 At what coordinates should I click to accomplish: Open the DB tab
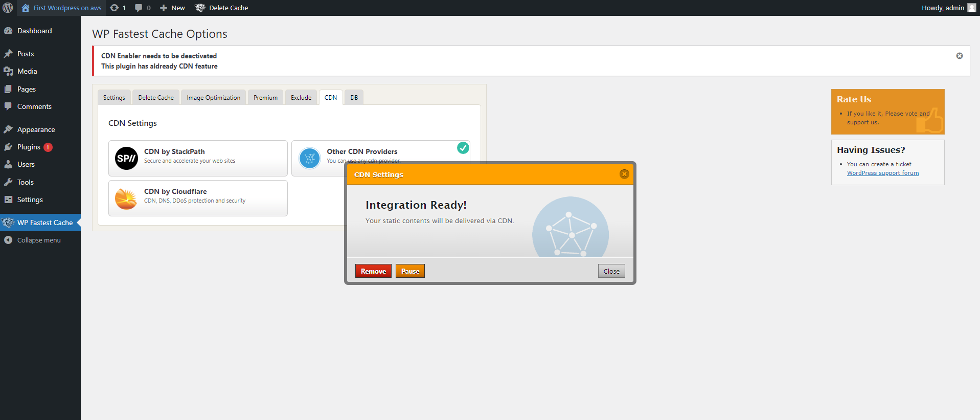tap(354, 98)
